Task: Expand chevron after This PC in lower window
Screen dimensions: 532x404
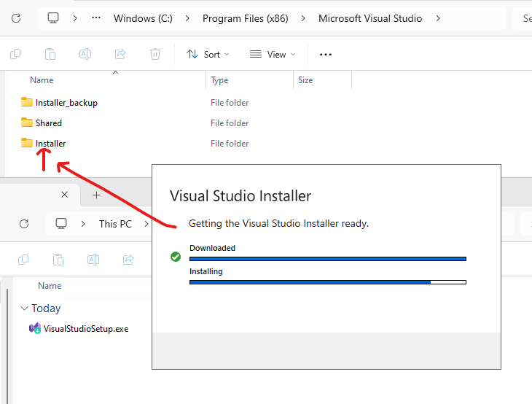Action: tap(146, 224)
